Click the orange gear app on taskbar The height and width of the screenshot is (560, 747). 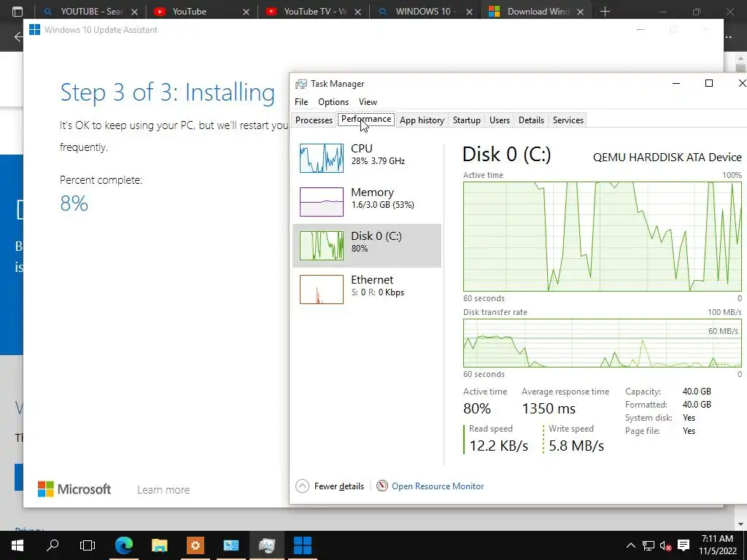pos(196,545)
